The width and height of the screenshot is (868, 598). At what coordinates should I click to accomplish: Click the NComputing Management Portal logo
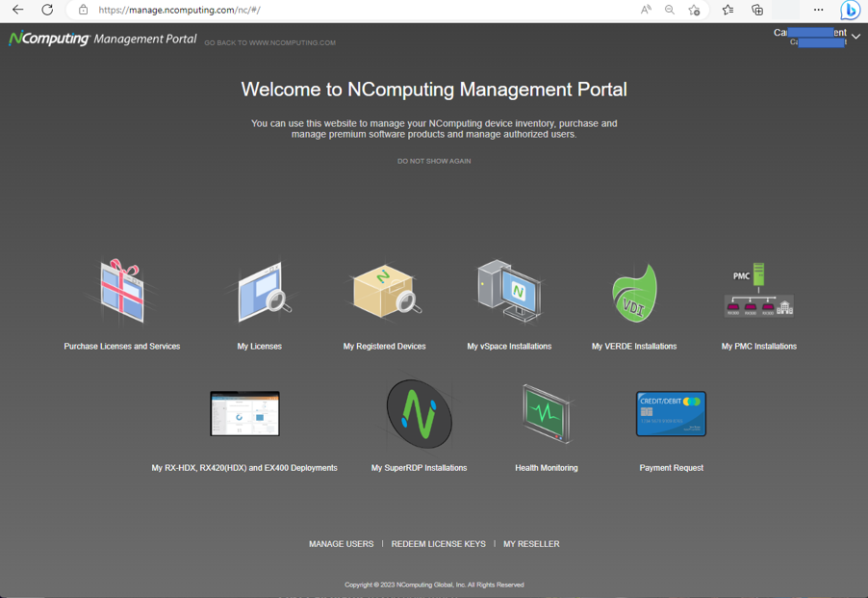click(x=103, y=39)
